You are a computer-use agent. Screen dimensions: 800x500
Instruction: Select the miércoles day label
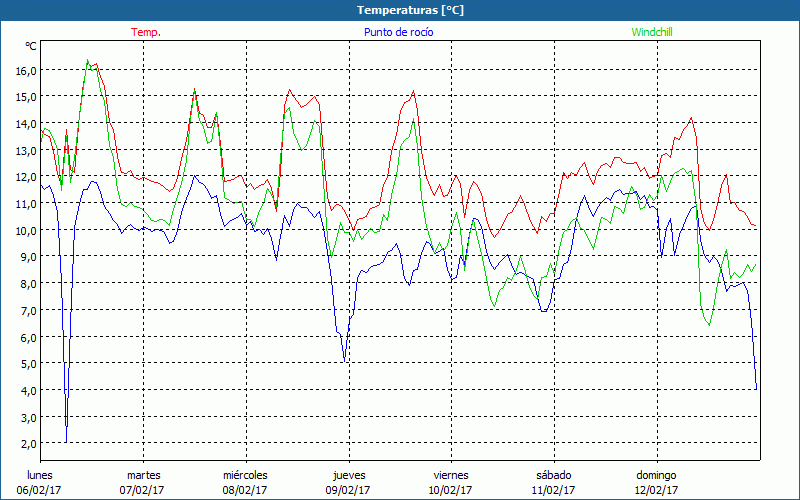245,474
